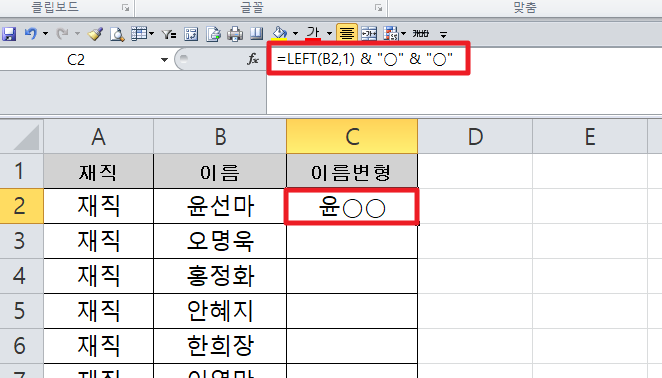
Task: Click 재직 cell in row 3
Action: click(x=98, y=241)
